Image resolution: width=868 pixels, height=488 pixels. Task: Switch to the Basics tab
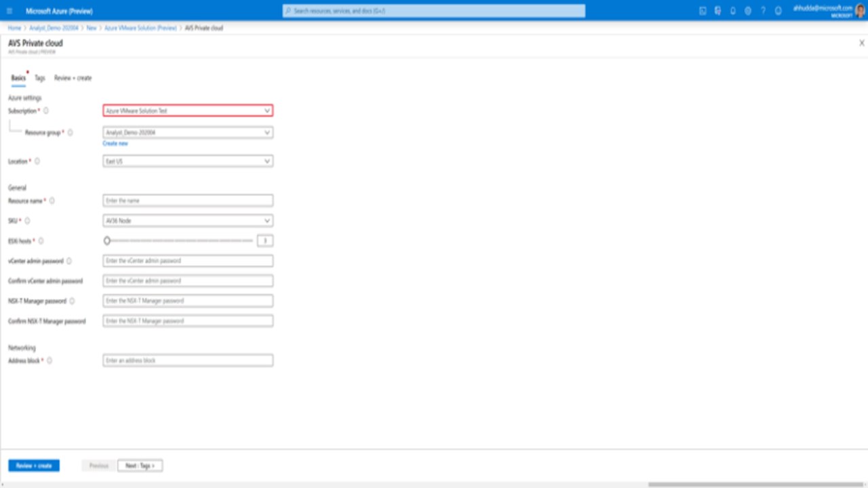click(x=18, y=78)
